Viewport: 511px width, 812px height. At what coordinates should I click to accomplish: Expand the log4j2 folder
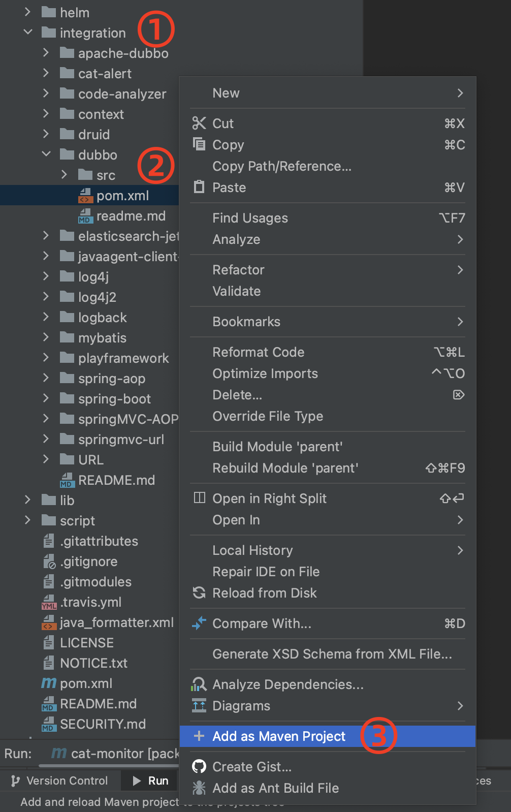tap(46, 296)
